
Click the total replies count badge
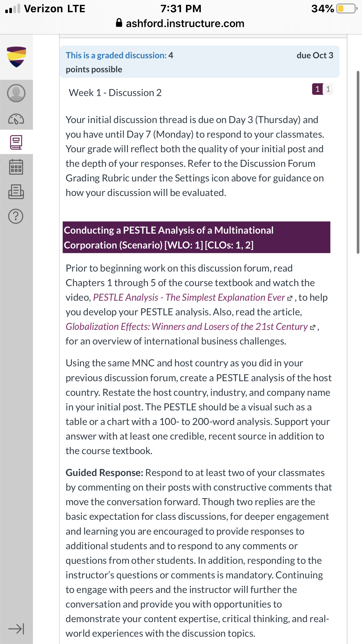[x=328, y=89]
